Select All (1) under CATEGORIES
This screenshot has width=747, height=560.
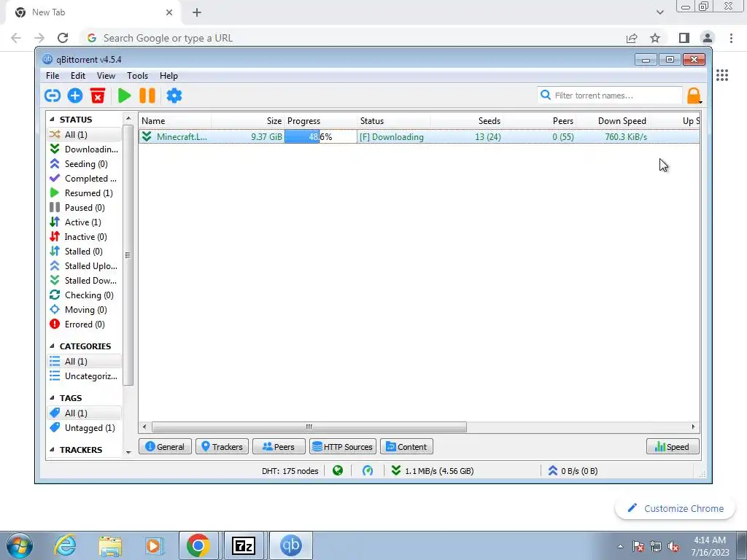tap(84, 362)
